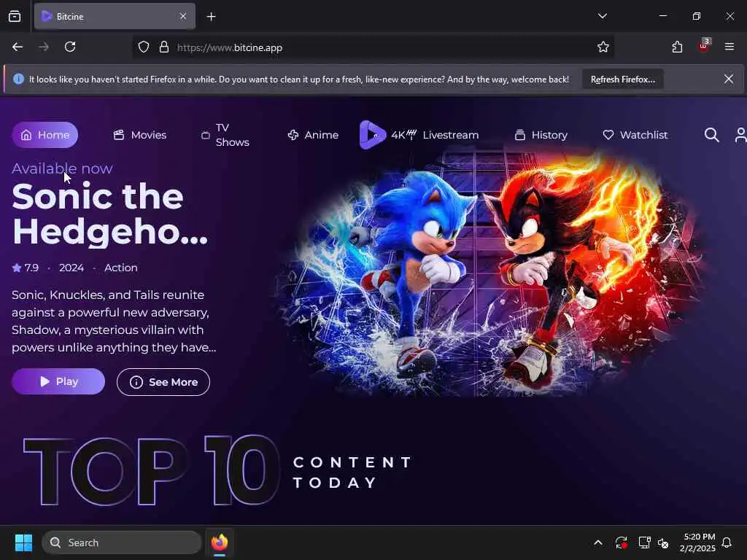The height and width of the screenshot is (560, 747).
Task: Open the Firefox recent browsing icon
Action: 15,17
